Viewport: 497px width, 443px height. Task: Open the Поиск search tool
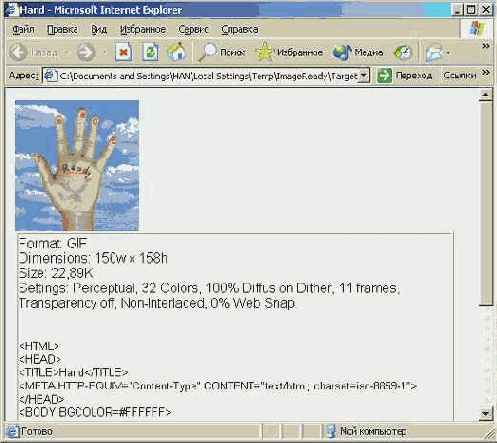click(222, 52)
